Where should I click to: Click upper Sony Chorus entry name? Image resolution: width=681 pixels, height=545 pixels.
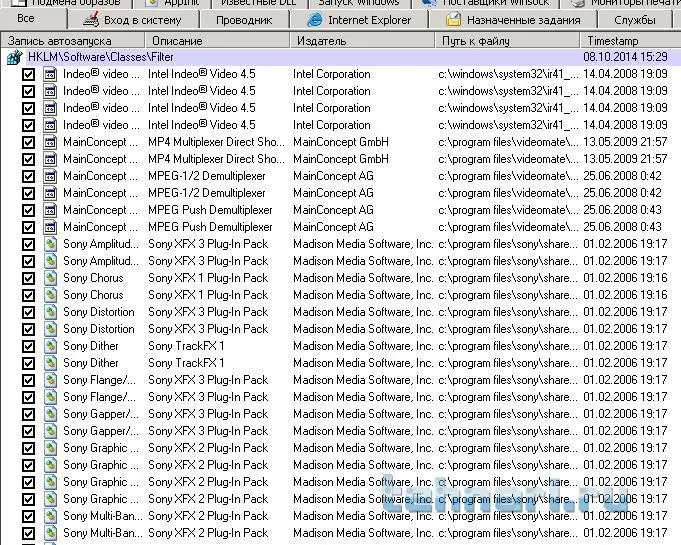[93, 278]
